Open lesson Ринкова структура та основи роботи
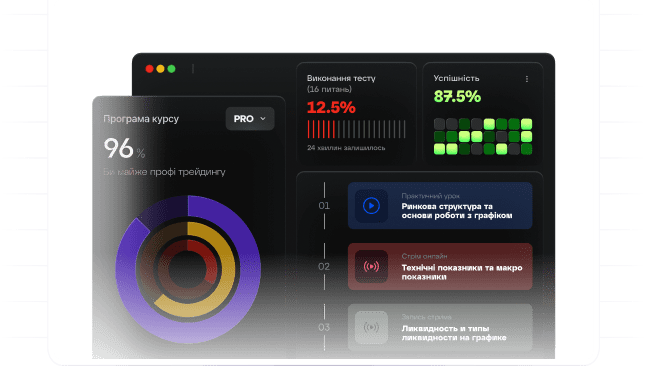This screenshot has height=366, width=648. tap(440, 206)
